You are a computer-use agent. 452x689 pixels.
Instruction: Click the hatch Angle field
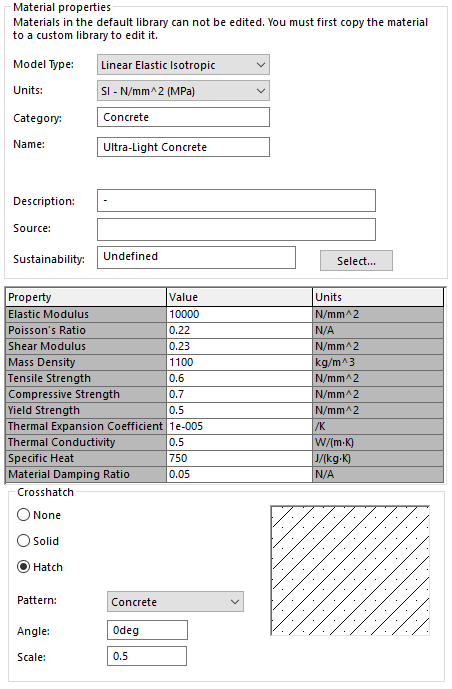click(147, 630)
